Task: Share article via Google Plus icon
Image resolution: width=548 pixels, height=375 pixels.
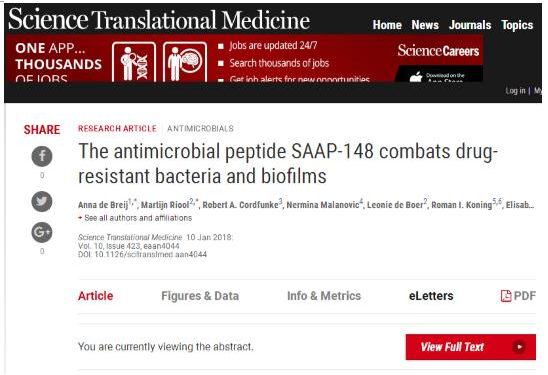Action: pyautogui.click(x=42, y=232)
